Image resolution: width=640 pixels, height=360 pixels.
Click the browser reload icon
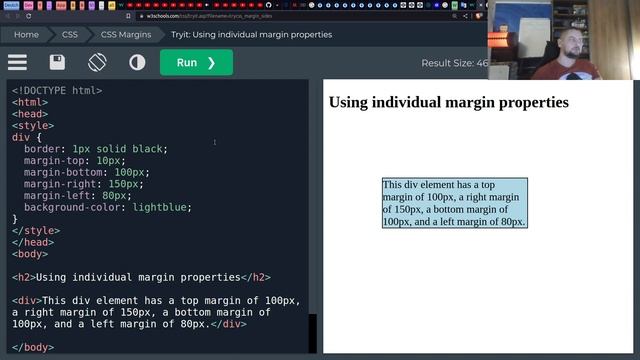[x=29, y=16]
